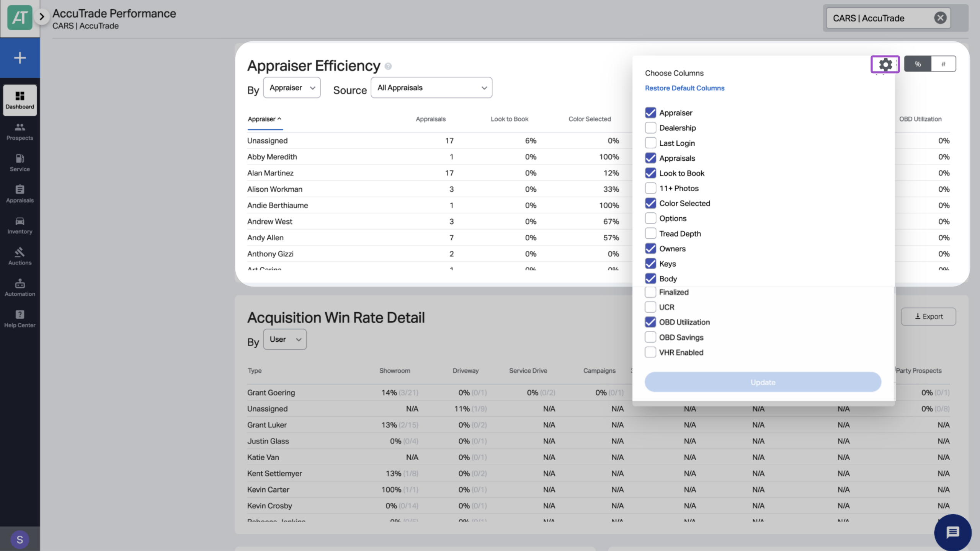Check the Options column checkbox
The height and width of the screenshot is (551, 980).
pos(650,218)
